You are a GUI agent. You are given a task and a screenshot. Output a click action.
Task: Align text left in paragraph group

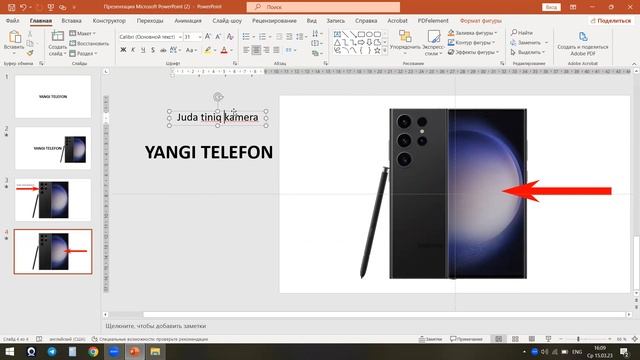click(246, 50)
